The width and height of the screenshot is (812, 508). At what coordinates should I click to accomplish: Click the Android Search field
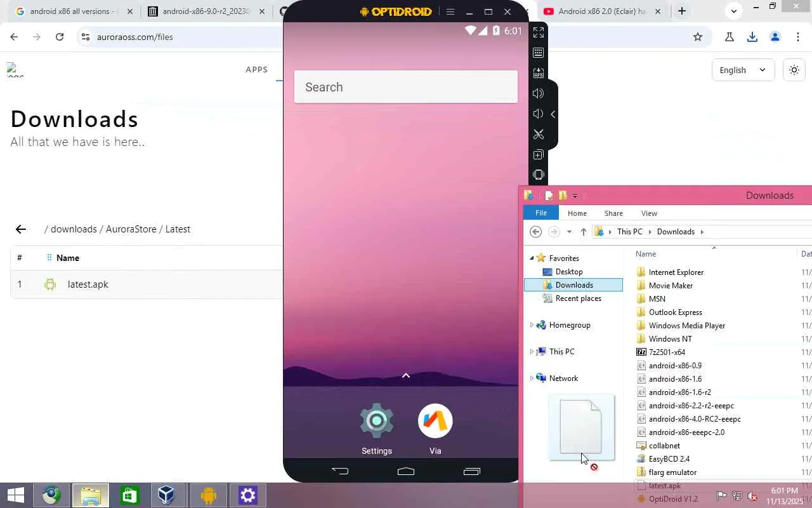[406, 87]
